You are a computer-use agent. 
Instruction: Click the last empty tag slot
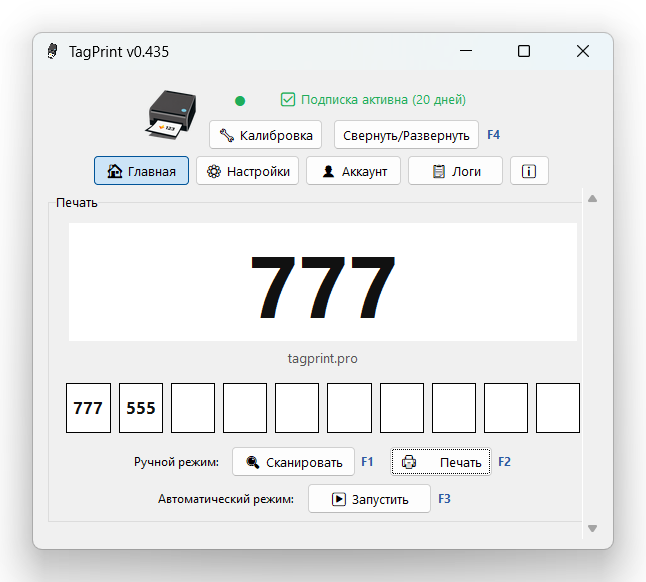pos(558,408)
